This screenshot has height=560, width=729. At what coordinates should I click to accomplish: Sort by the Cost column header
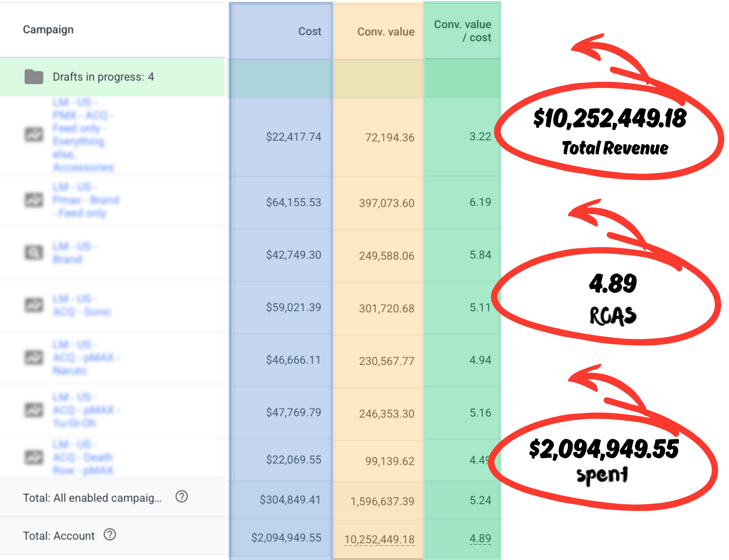point(309,31)
